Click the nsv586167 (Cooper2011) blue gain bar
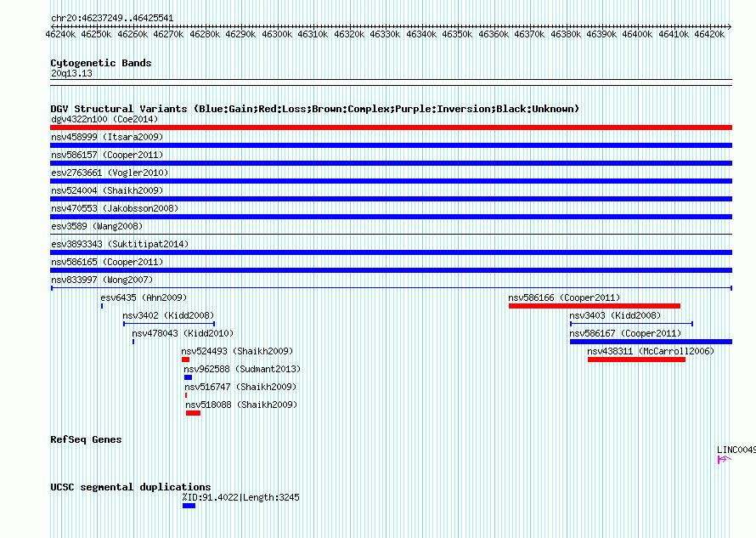Image resolution: width=756 pixels, height=538 pixels. pyautogui.click(x=651, y=342)
